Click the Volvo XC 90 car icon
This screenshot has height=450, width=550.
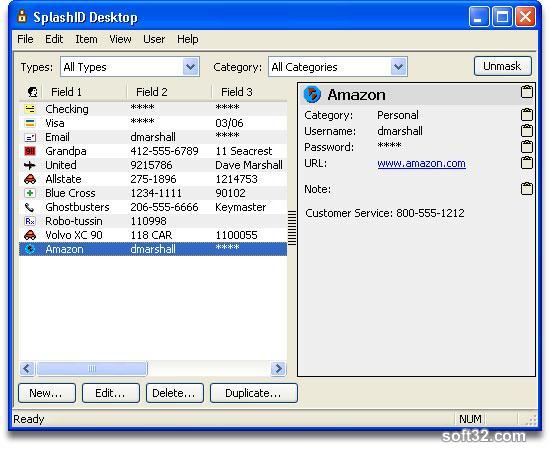(30, 235)
